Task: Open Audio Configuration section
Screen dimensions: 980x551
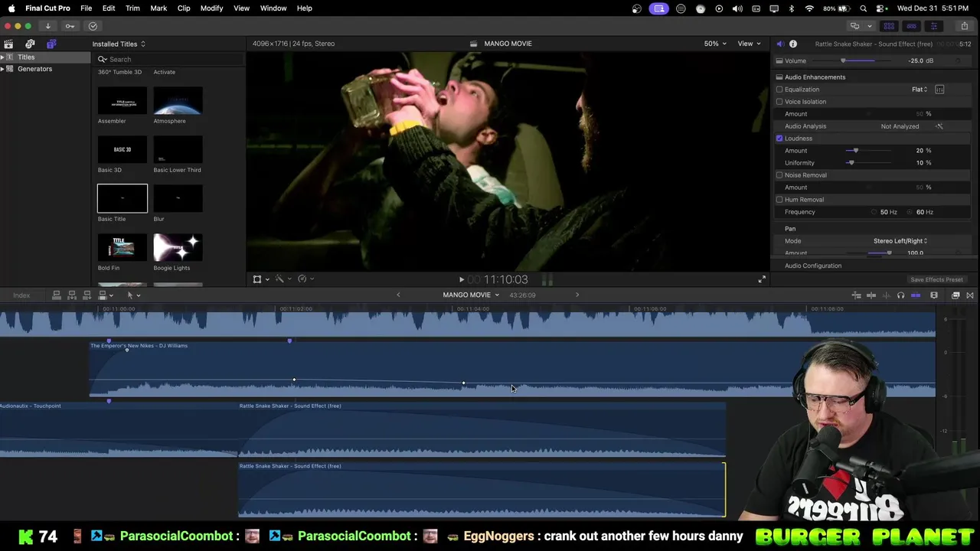Action: pos(813,266)
